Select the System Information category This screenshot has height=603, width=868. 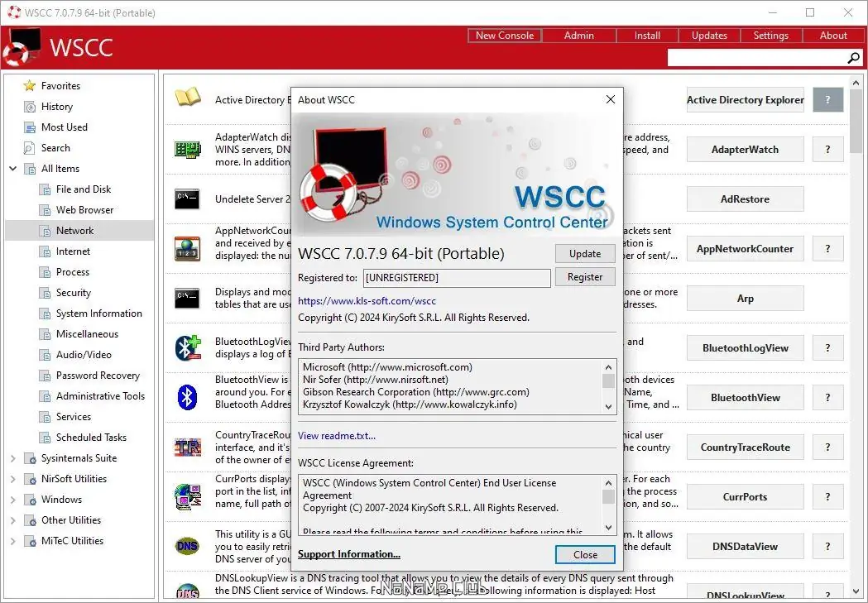point(99,313)
